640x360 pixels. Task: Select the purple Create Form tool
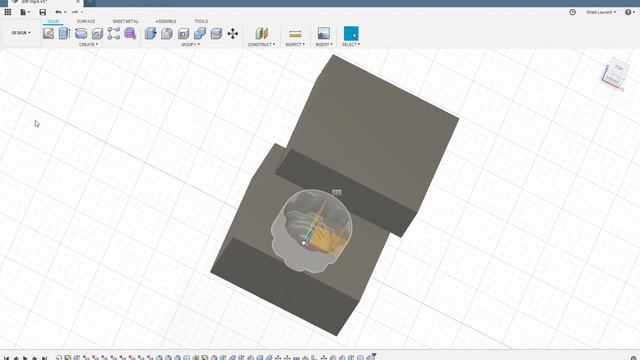click(130, 33)
